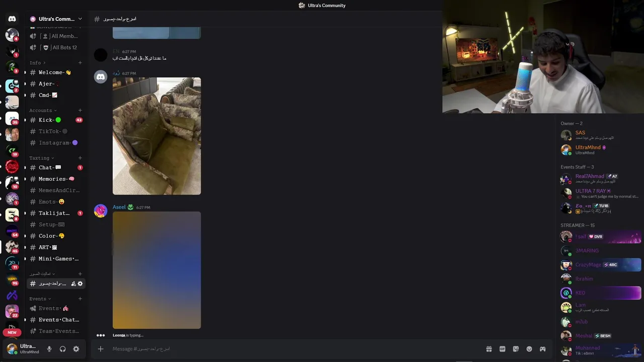The image size is (644, 362).
Task: Open the Events·Chat channel
Action: pos(56,320)
